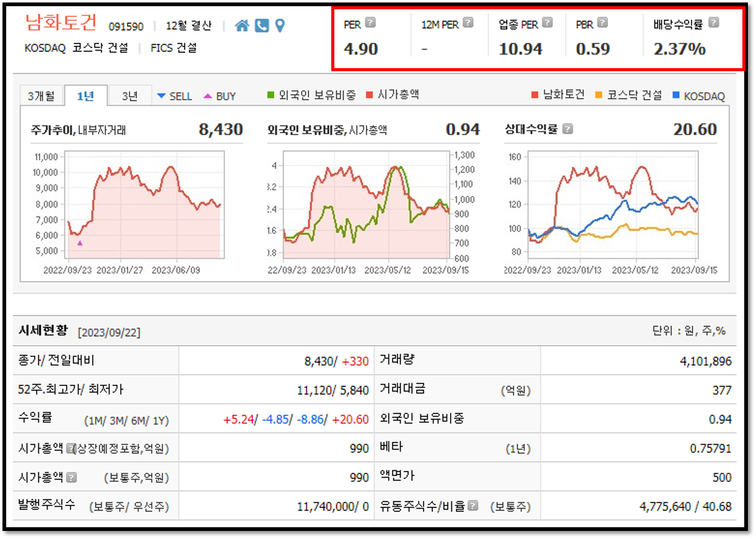
Task: Click the 업종 PER value 10.94
Action: pyautogui.click(x=521, y=49)
